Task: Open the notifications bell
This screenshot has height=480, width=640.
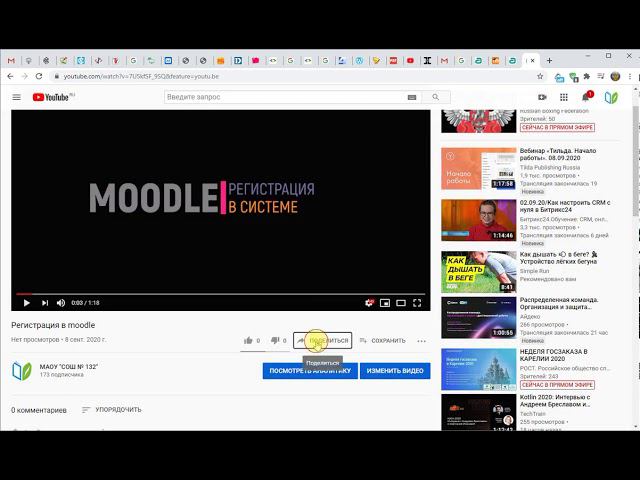Action: click(586, 97)
